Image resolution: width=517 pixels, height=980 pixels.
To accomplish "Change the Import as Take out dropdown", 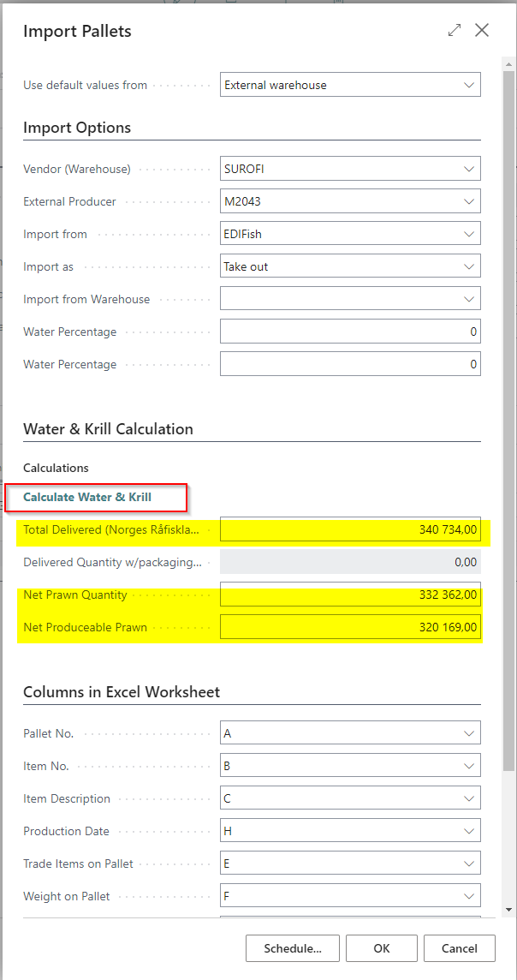I will [349, 266].
